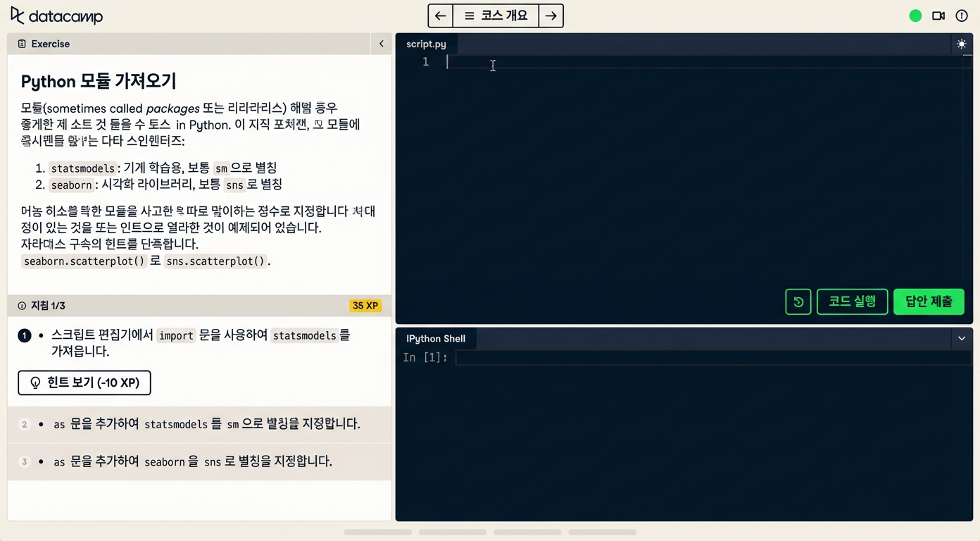
Task: Click line number 1 in editor gutter
Action: (x=425, y=62)
